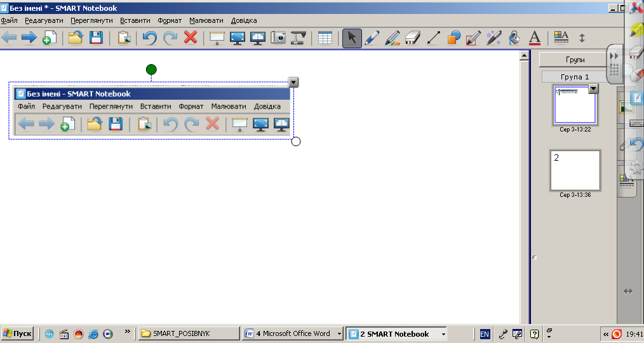Select the Line tool
Viewport: 644px width, 343px height.
433,38
